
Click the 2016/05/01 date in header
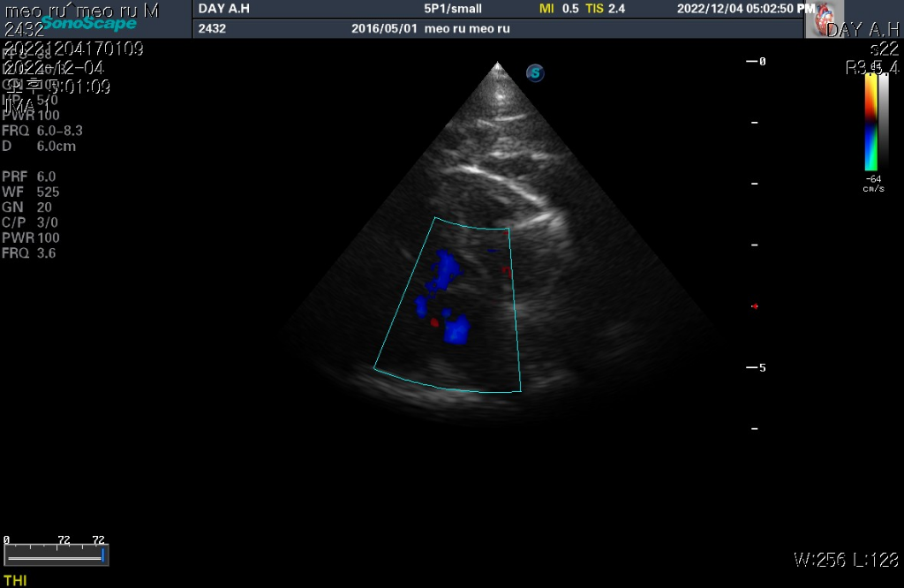pos(379,28)
